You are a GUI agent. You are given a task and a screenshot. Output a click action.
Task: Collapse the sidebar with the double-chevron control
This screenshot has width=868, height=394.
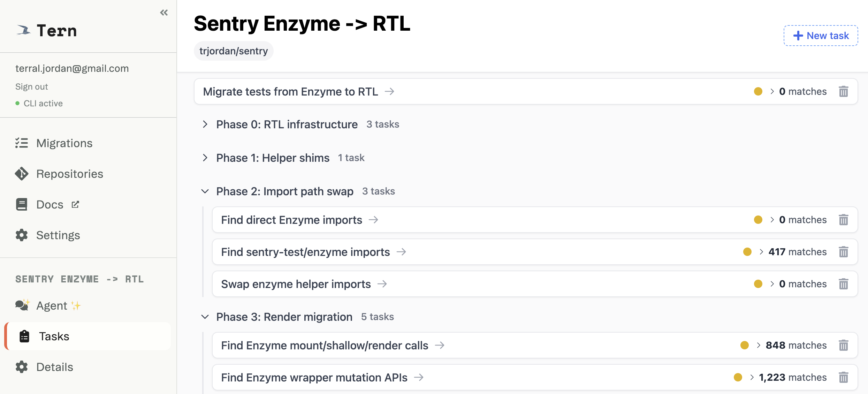[x=164, y=12]
